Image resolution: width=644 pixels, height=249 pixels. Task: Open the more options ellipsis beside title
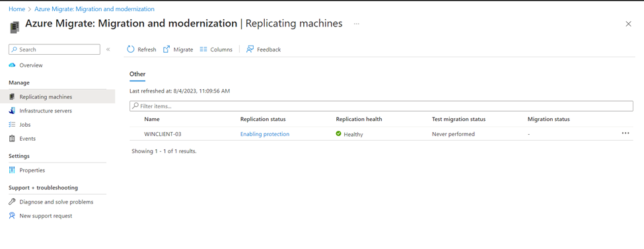[357, 24]
